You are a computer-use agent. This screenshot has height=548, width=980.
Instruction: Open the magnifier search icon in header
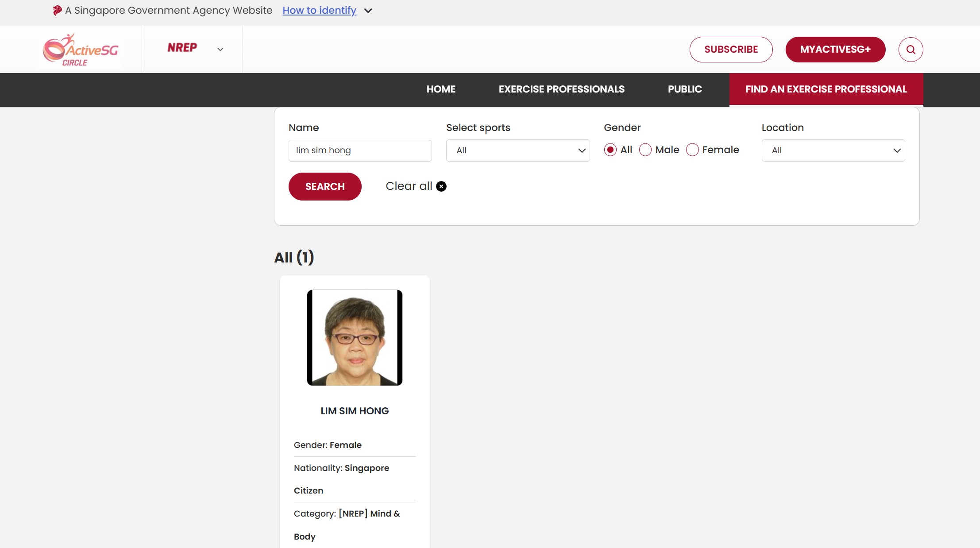pyautogui.click(x=911, y=50)
